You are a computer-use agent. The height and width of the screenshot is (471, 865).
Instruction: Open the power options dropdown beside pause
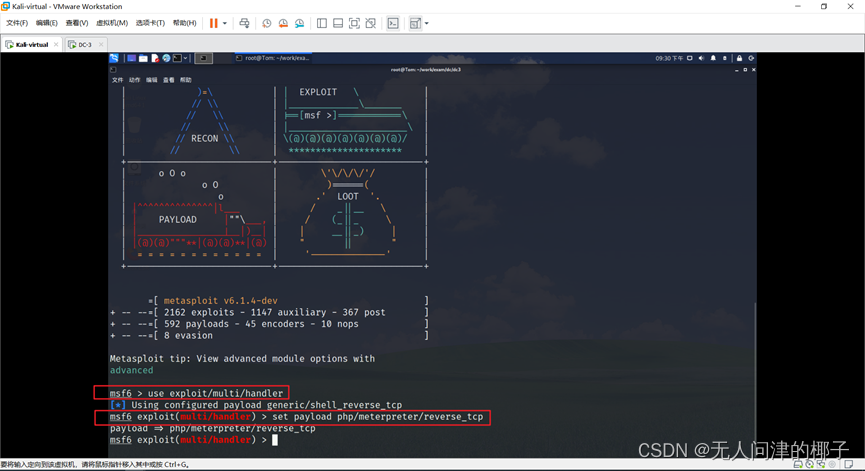pyautogui.click(x=225, y=23)
